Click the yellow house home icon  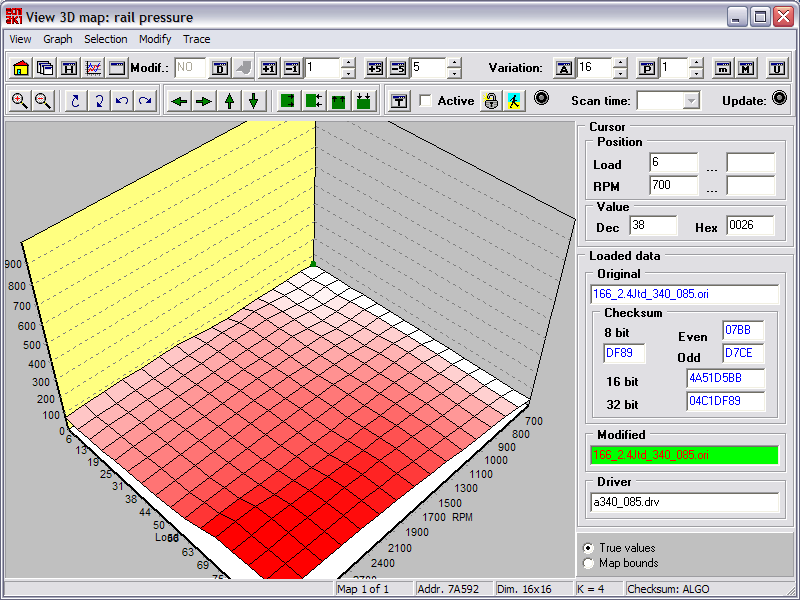pos(21,69)
